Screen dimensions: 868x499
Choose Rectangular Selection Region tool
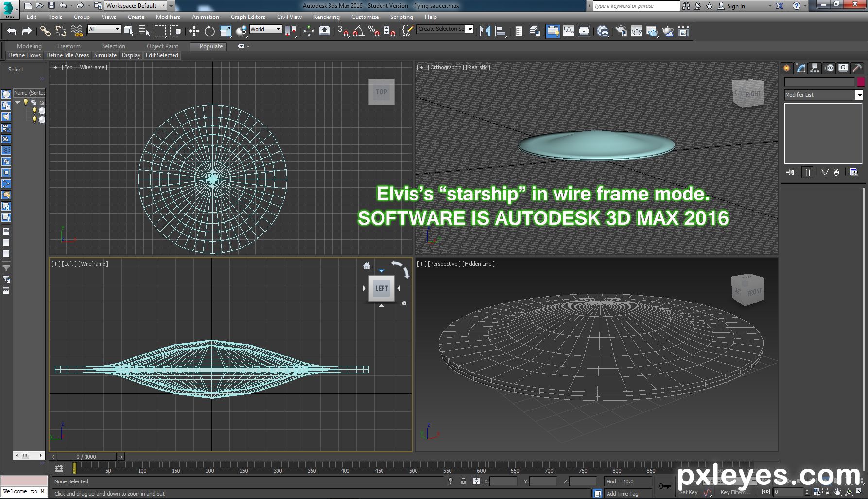160,31
